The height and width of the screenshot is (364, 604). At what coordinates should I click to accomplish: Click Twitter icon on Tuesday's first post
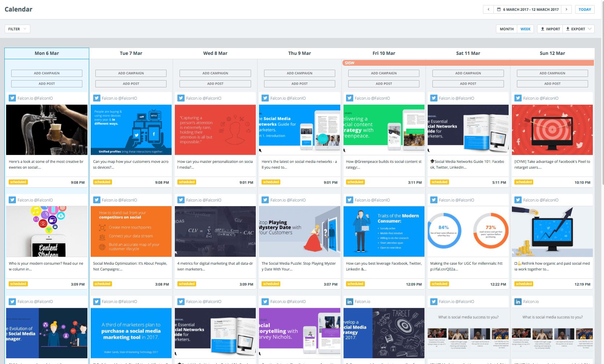(x=97, y=98)
